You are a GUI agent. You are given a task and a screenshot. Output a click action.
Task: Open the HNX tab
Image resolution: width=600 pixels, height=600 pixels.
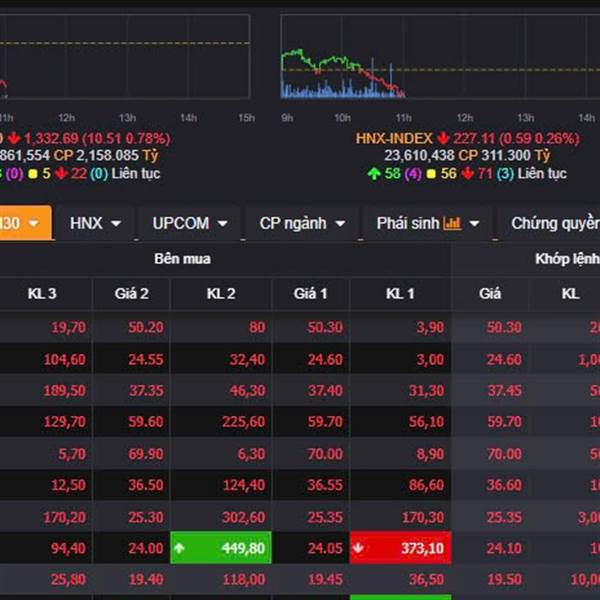95,223
